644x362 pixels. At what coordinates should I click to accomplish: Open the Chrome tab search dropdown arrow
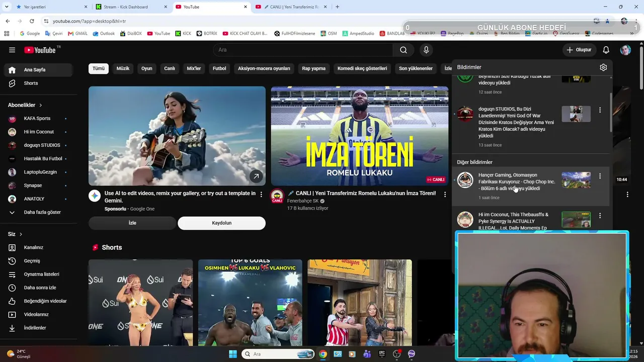tap(8, 7)
